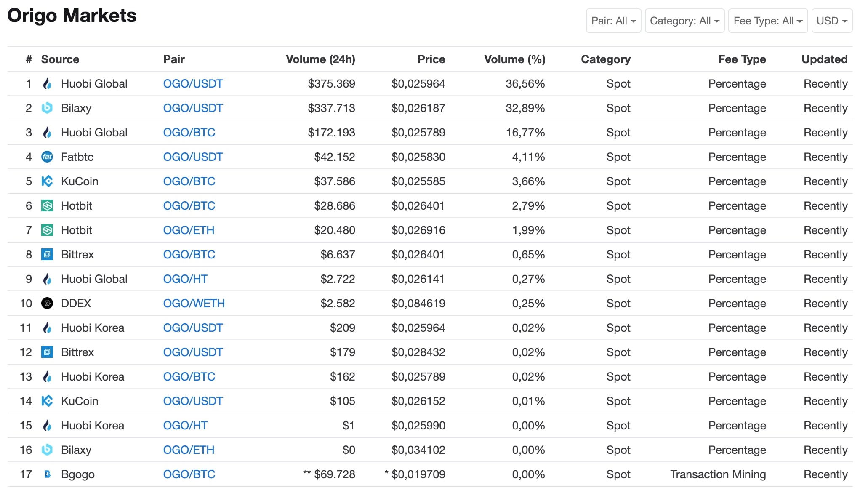
Task: Sort by the Pair column header
Action: (174, 59)
